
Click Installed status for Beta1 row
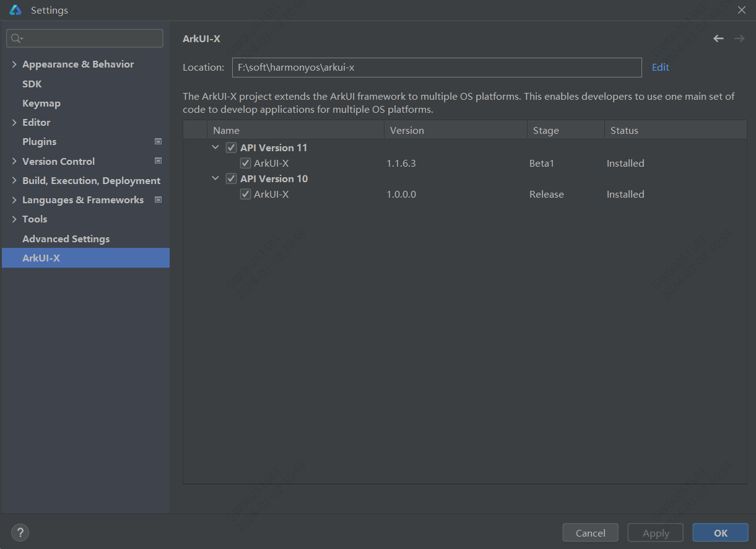coord(625,163)
